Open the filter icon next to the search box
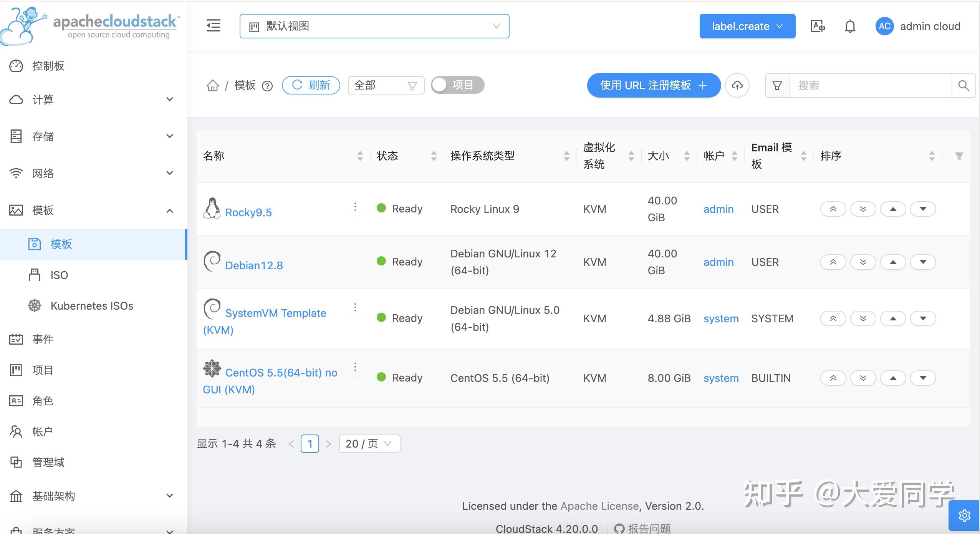The height and width of the screenshot is (534, 980). (776, 85)
